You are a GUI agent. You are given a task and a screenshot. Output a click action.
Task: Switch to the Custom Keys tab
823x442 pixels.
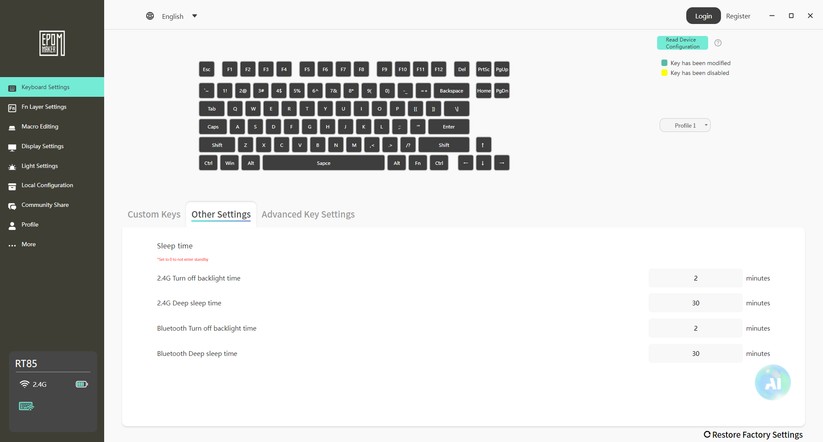pyautogui.click(x=154, y=214)
